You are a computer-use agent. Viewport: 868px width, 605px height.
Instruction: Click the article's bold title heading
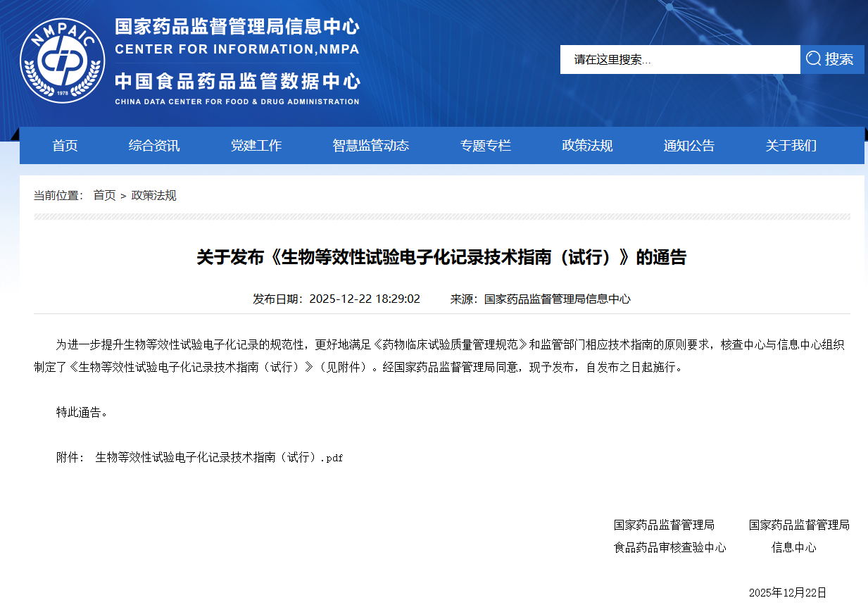coord(441,257)
